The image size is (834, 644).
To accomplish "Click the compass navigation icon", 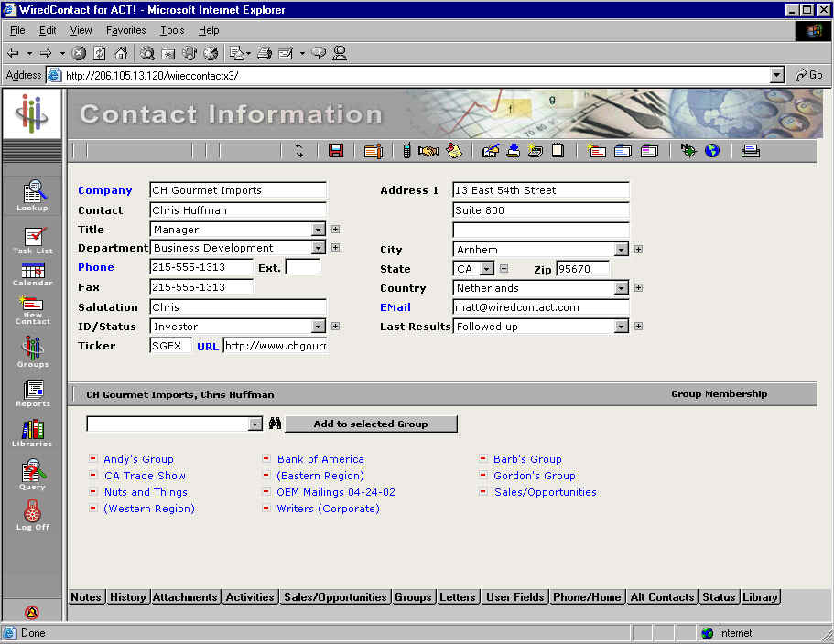I will pyautogui.click(x=688, y=151).
